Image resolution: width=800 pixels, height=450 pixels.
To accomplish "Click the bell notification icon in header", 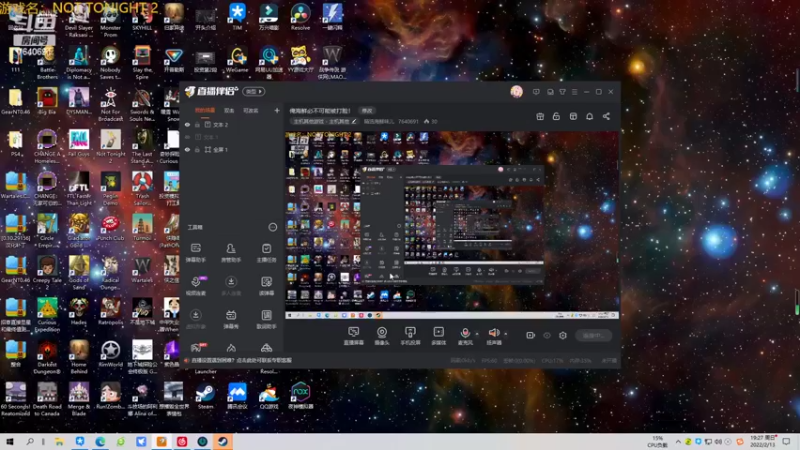I will [x=589, y=116].
